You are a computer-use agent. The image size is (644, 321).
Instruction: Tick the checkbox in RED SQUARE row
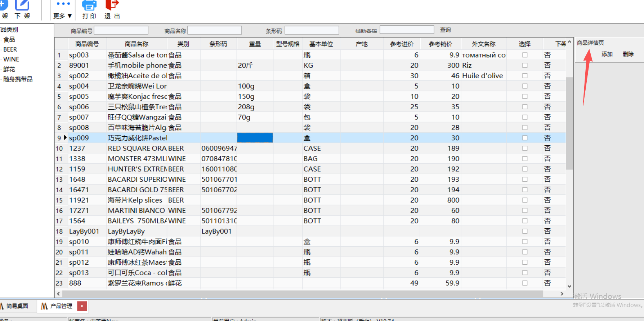tap(525, 148)
